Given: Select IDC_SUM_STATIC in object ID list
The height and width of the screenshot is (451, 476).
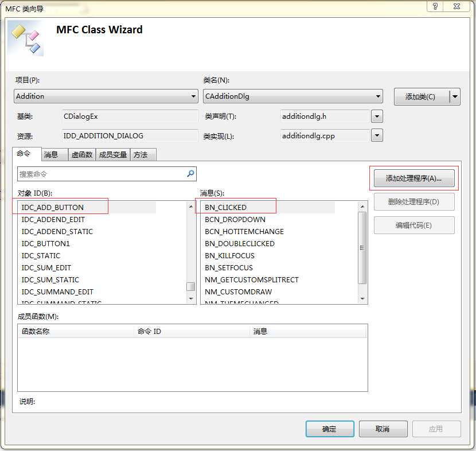Looking at the screenshot, I should 50,279.
